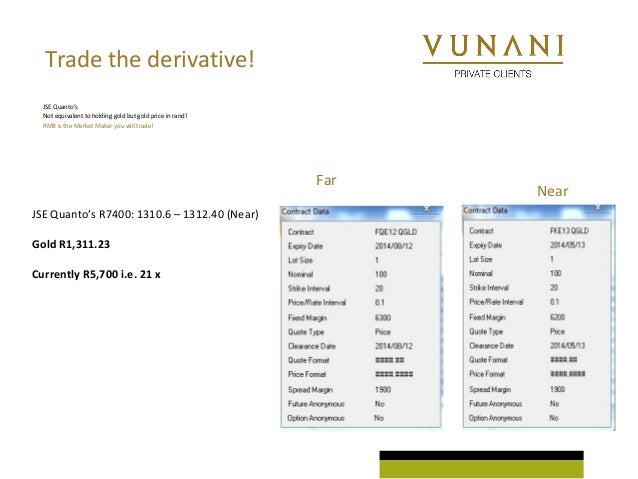Click 'Lot Size' label in Near dialog
This screenshot has height=479, width=638.
pos(481,259)
